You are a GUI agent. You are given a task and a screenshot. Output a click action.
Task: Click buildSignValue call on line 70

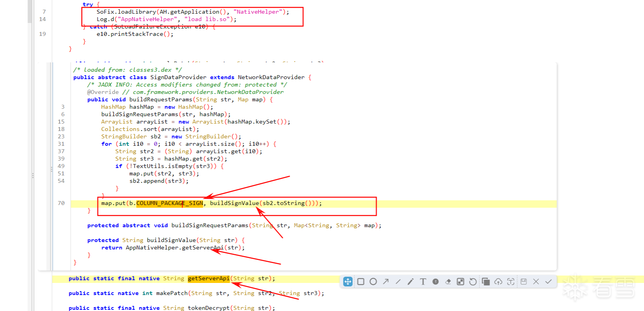[x=234, y=203]
